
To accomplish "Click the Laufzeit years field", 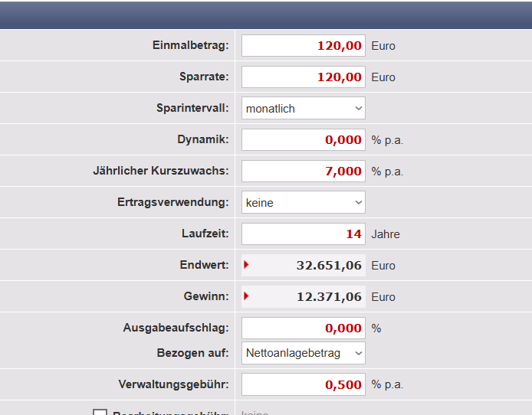I will 304,234.
